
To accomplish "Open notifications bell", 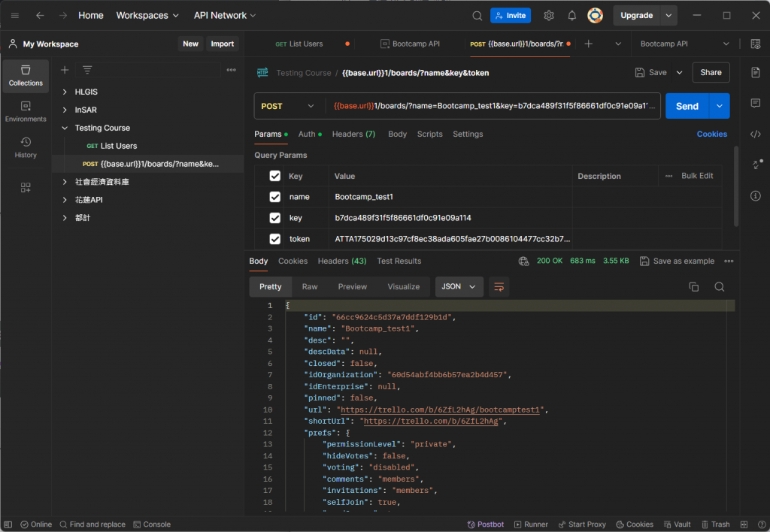I will [x=571, y=16].
